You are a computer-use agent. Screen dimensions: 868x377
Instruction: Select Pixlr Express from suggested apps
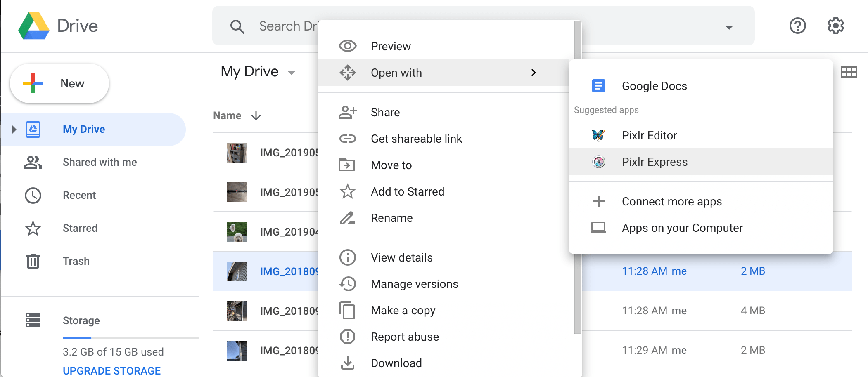click(x=655, y=162)
